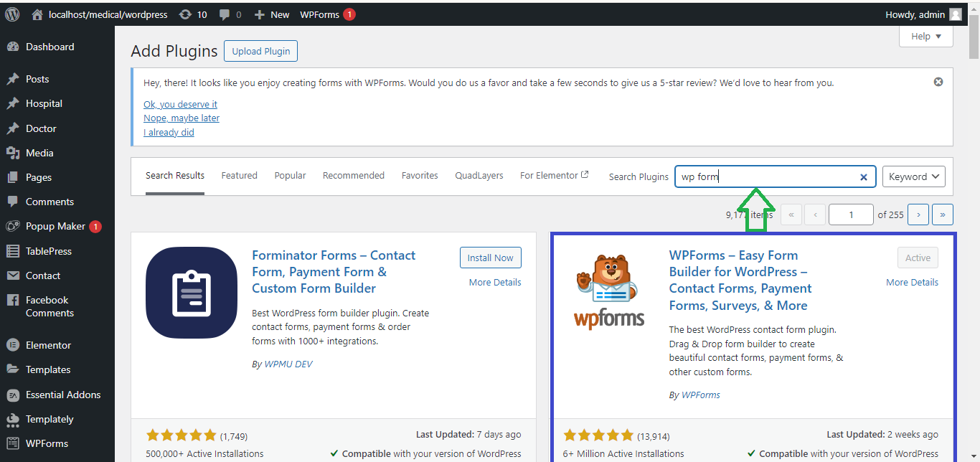
Task: Open Popup Maker in the sidebar
Action: (55, 227)
